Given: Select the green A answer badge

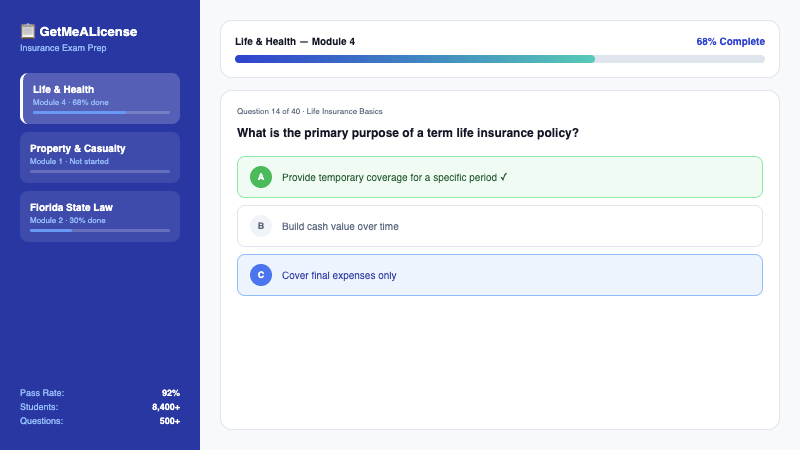Looking at the screenshot, I should [261, 177].
